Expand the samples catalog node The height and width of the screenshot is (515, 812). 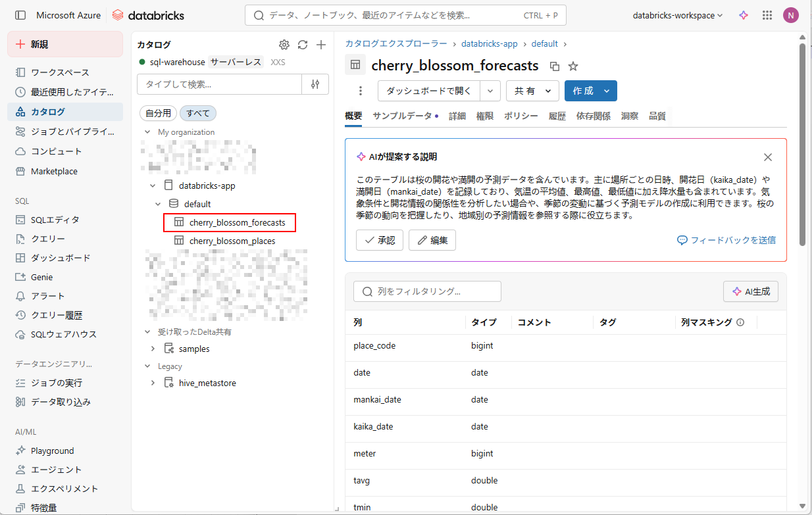pyautogui.click(x=153, y=349)
